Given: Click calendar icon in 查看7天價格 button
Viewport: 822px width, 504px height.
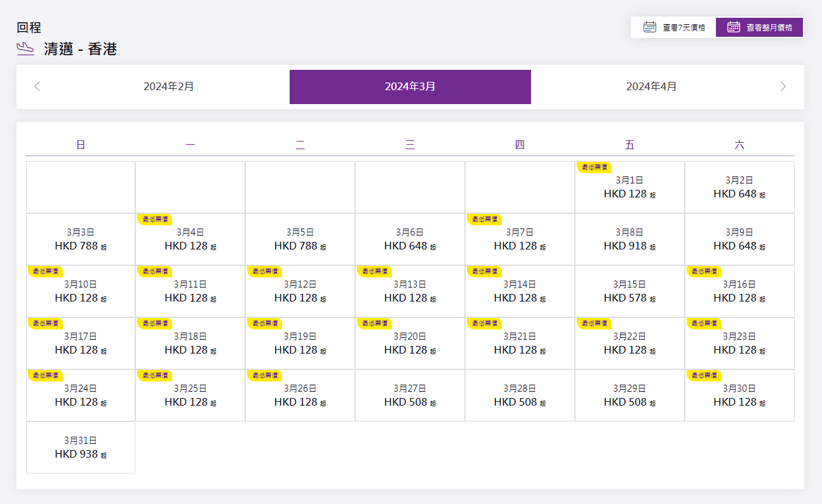Looking at the screenshot, I should pyautogui.click(x=649, y=27).
